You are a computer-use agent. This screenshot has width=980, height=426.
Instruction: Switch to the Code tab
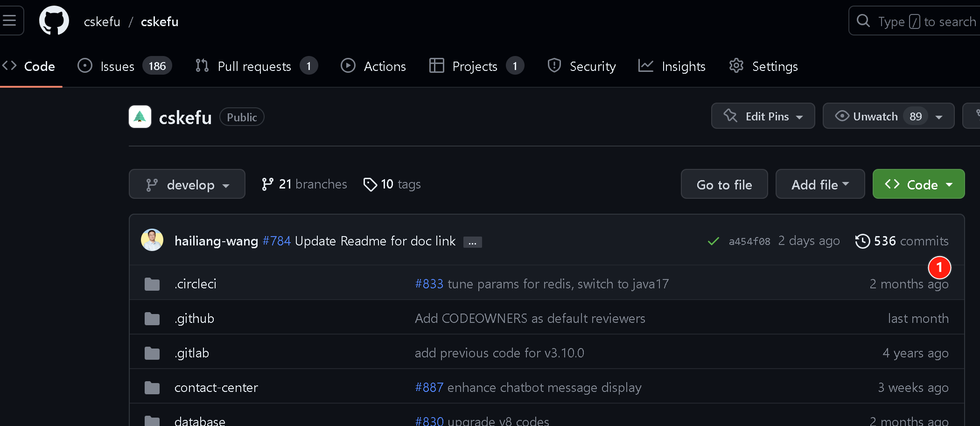point(29,66)
